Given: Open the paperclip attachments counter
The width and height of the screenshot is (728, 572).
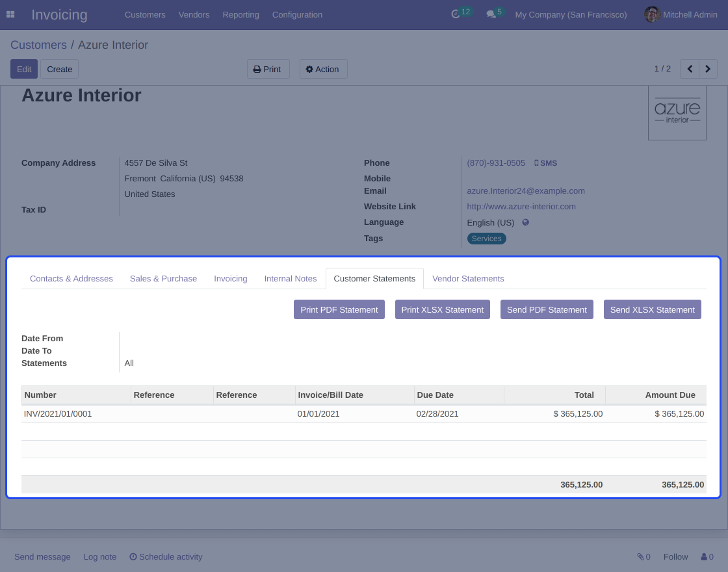Looking at the screenshot, I should [643, 556].
